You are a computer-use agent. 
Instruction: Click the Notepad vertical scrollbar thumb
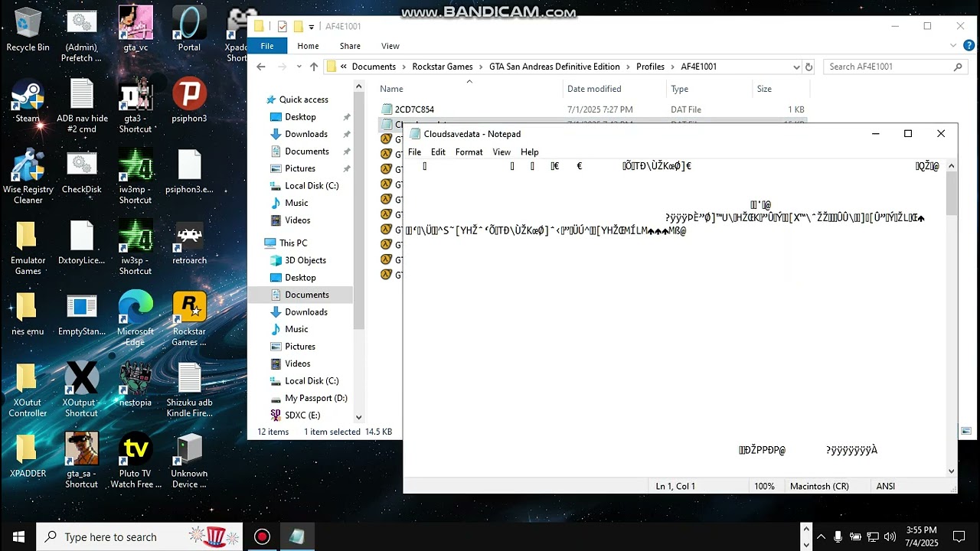coord(952,194)
